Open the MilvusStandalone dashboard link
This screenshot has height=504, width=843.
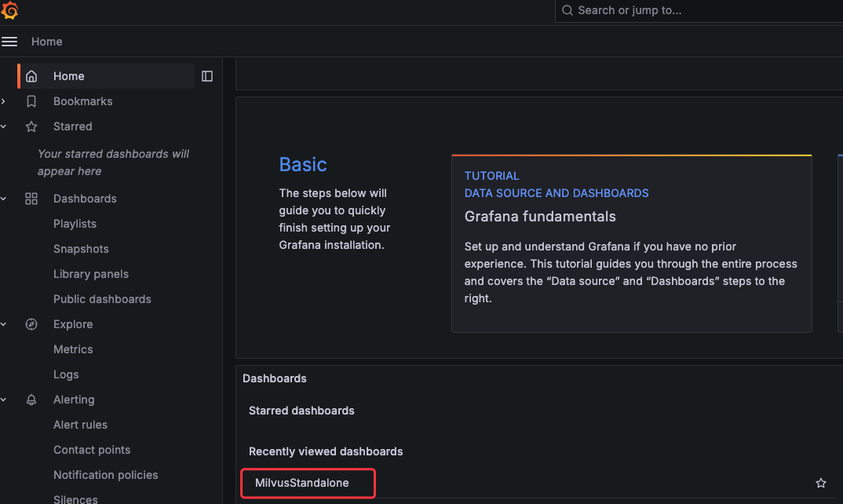(x=302, y=483)
